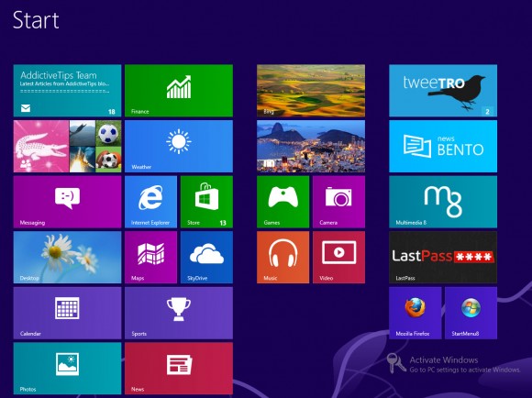The width and height of the screenshot is (532, 398).
Task: Open the Sports trophy tile
Action: click(x=179, y=313)
